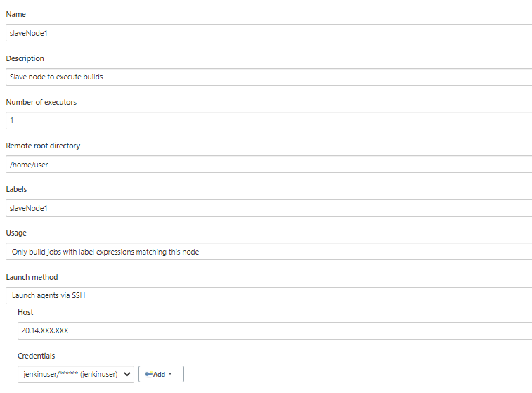Open the Launch method dropdown
The height and width of the screenshot is (393, 532).
tap(268, 295)
